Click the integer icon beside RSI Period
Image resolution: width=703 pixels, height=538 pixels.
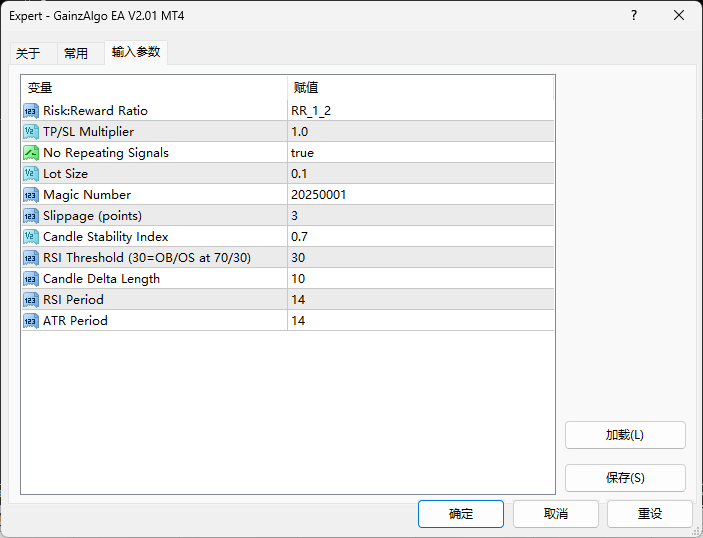point(31,300)
